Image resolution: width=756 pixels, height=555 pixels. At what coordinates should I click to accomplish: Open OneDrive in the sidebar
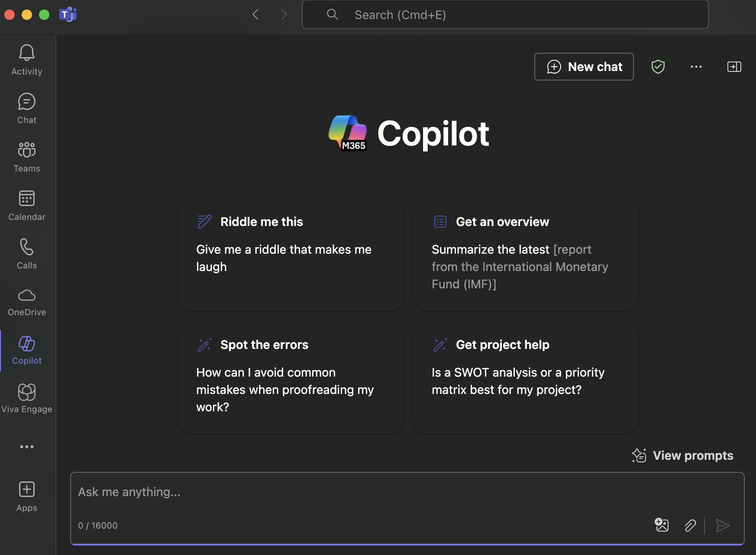pos(27,303)
